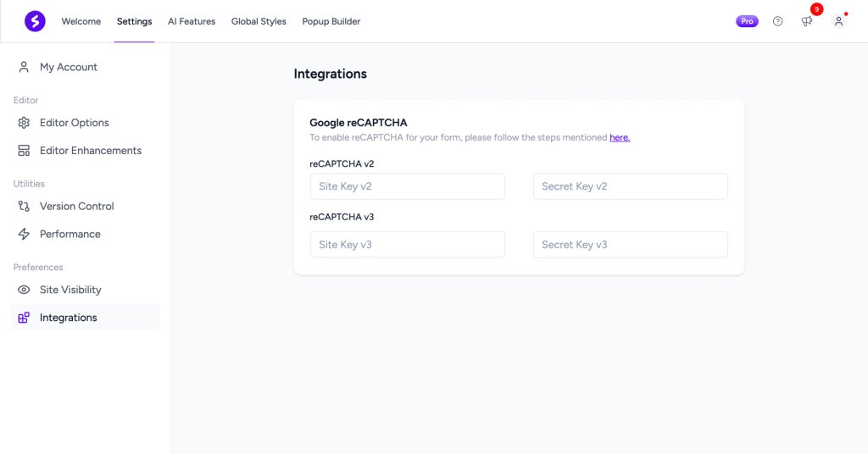Open the Welcome tab
This screenshot has height=454, width=868.
click(x=81, y=21)
